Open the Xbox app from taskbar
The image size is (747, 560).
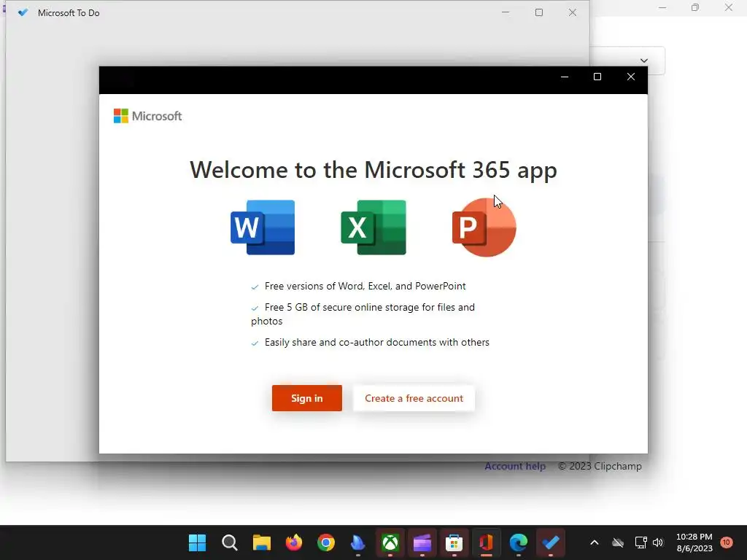pyautogui.click(x=390, y=542)
